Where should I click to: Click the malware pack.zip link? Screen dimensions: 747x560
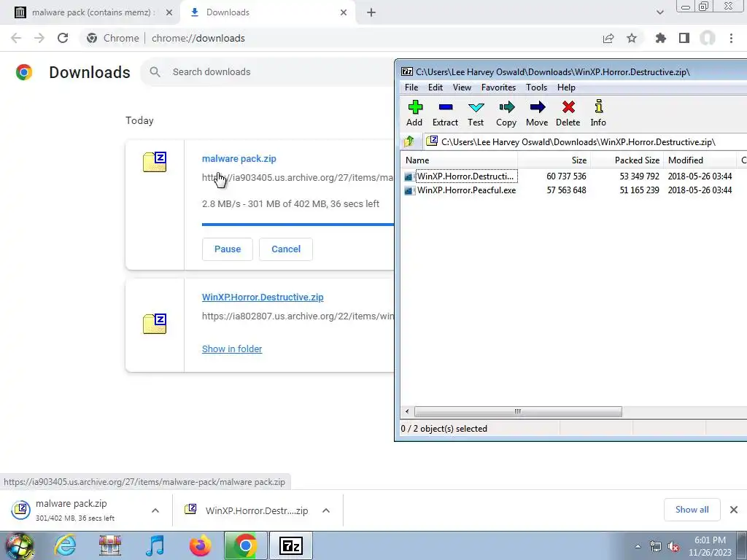[x=239, y=158]
